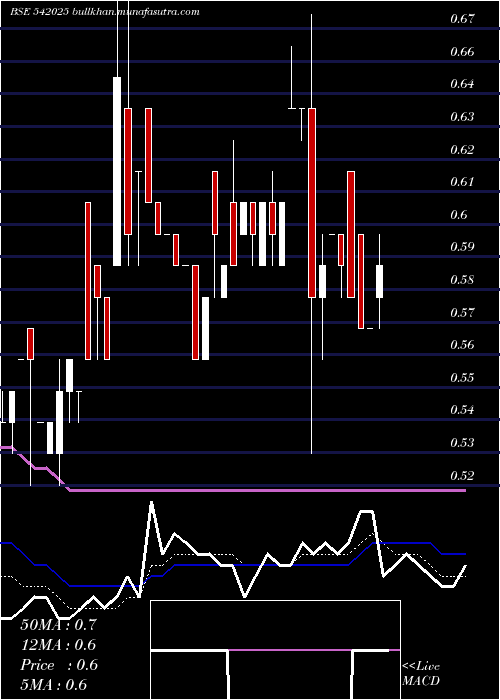
Task: Click the 0.52 price axis label
Action: point(462,475)
